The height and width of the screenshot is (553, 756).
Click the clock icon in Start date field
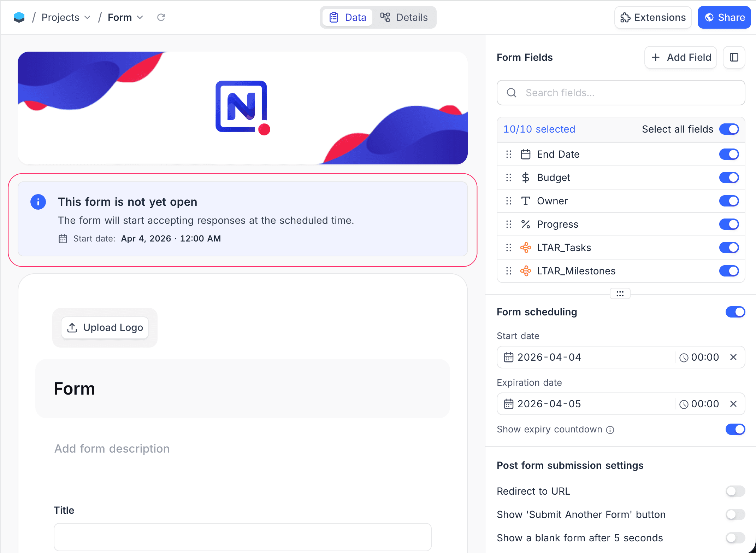(x=684, y=357)
